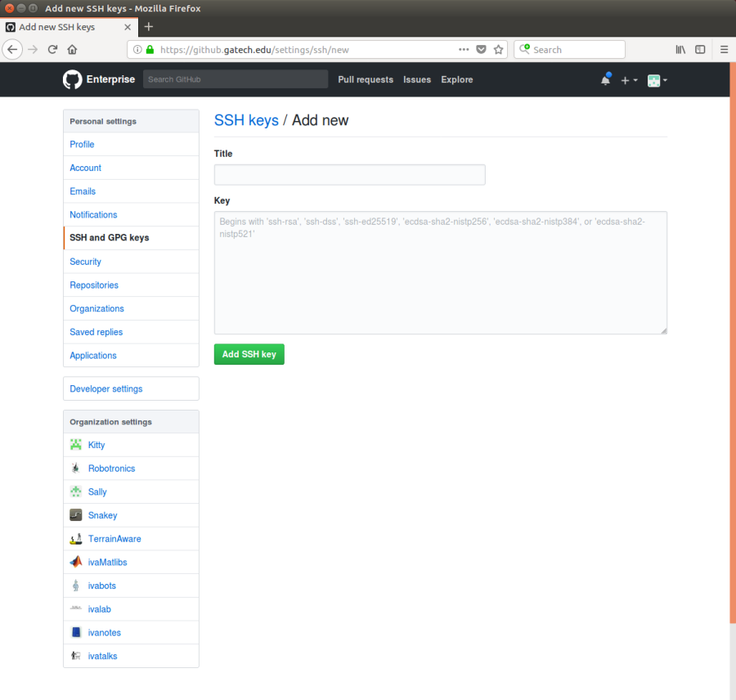
Task: Switch to the Issues menu item
Action: pyautogui.click(x=417, y=79)
